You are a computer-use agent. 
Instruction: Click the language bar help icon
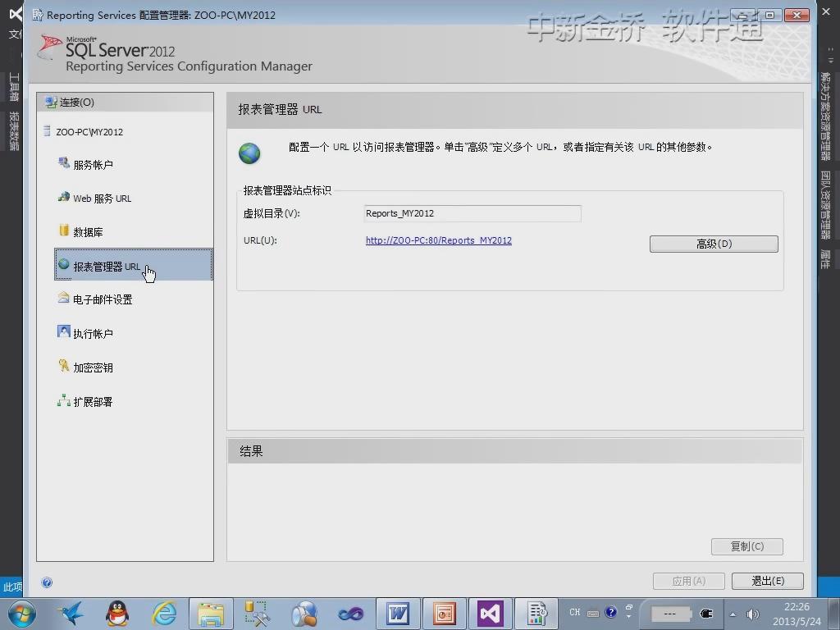click(610, 612)
